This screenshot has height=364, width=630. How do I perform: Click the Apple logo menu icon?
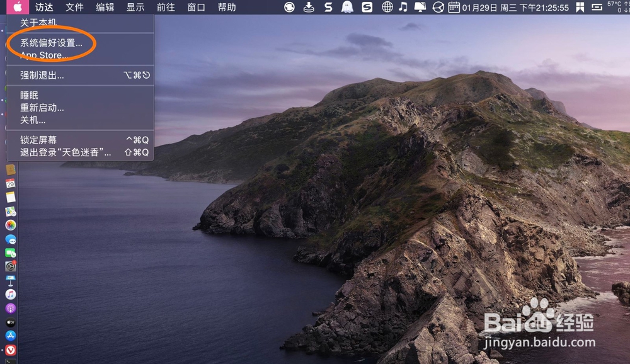point(17,7)
